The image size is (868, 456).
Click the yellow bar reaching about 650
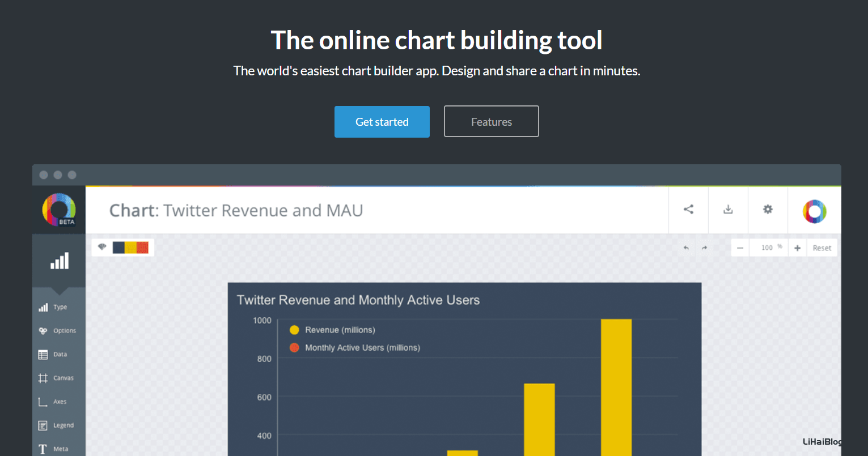coord(539,420)
